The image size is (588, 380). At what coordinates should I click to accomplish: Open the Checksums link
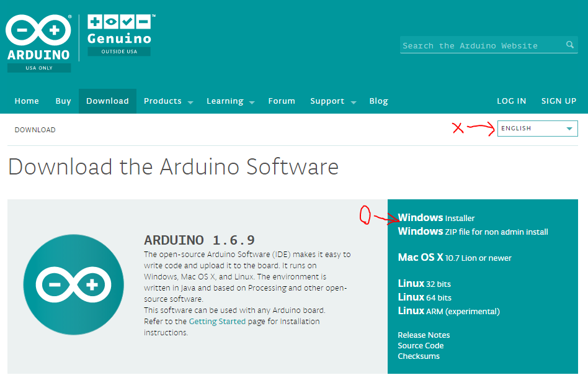point(419,356)
